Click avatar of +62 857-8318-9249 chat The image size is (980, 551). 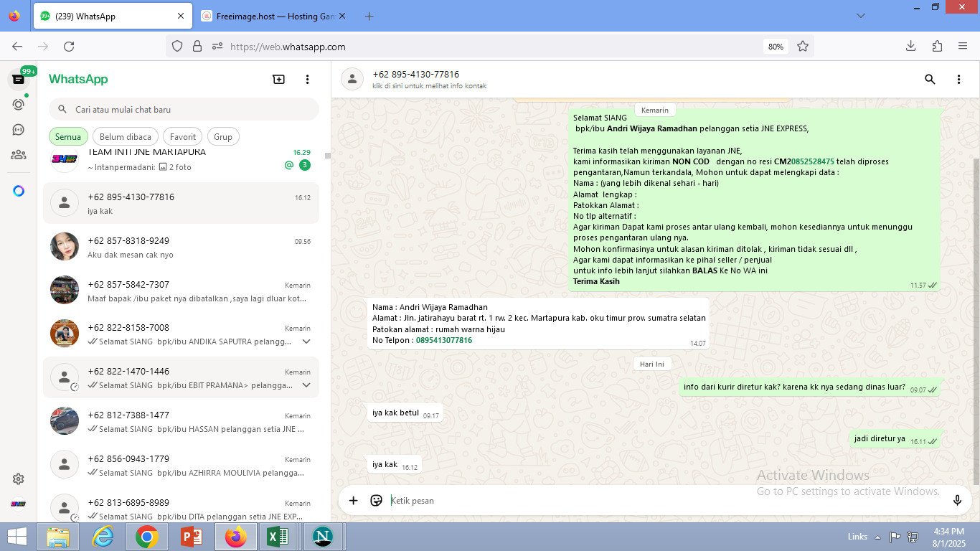click(65, 247)
